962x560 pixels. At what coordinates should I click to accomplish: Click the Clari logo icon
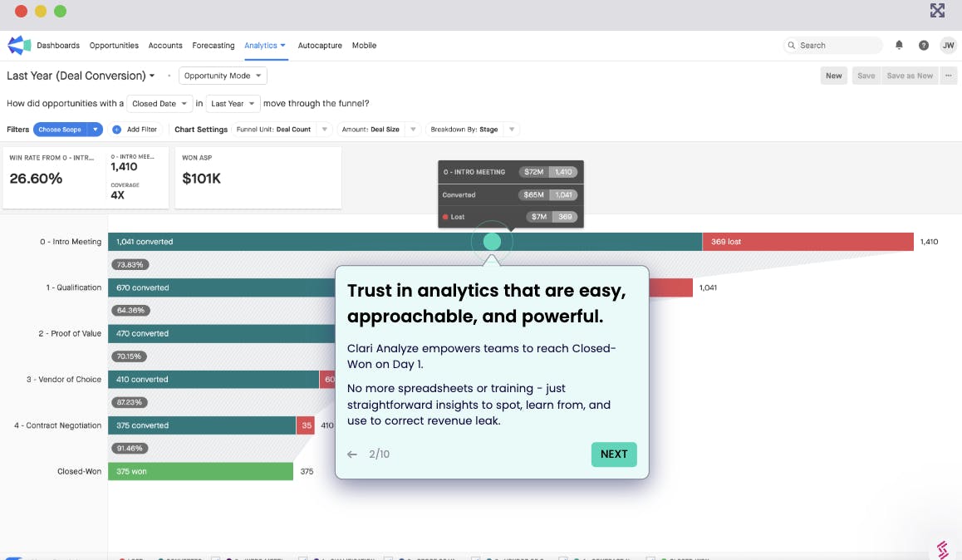tap(19, 45)
